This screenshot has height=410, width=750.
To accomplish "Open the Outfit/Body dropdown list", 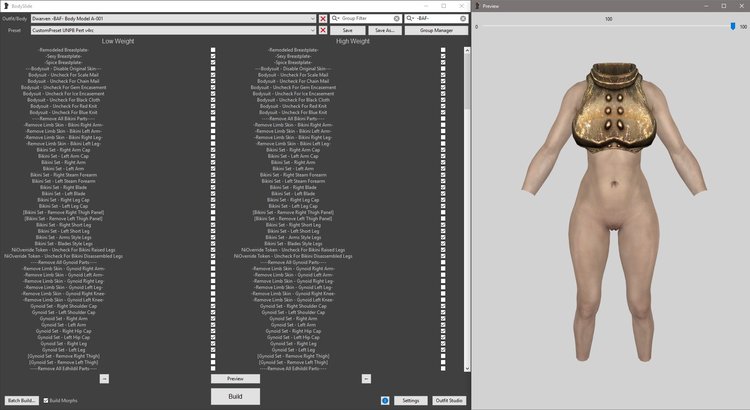I will tap(313, 19).
